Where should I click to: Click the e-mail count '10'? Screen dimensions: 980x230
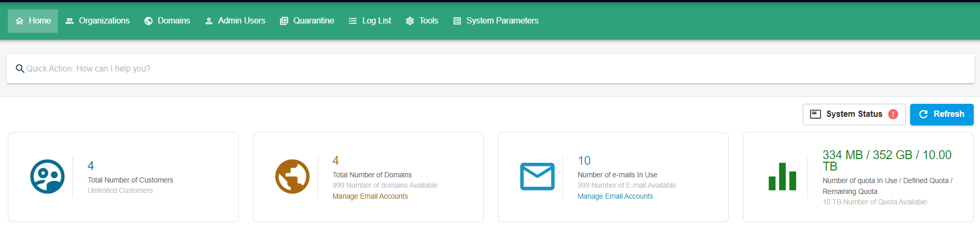pyautogui.click(x=584, y=161)
